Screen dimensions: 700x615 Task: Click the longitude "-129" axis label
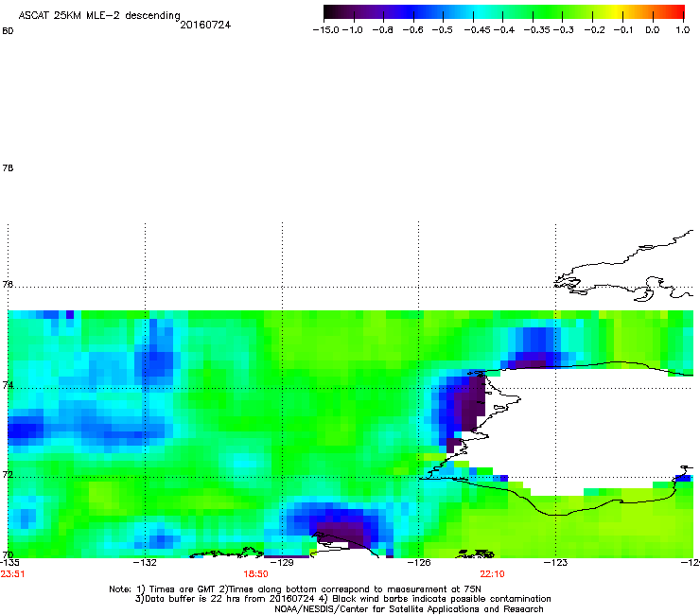pos(282,562)
